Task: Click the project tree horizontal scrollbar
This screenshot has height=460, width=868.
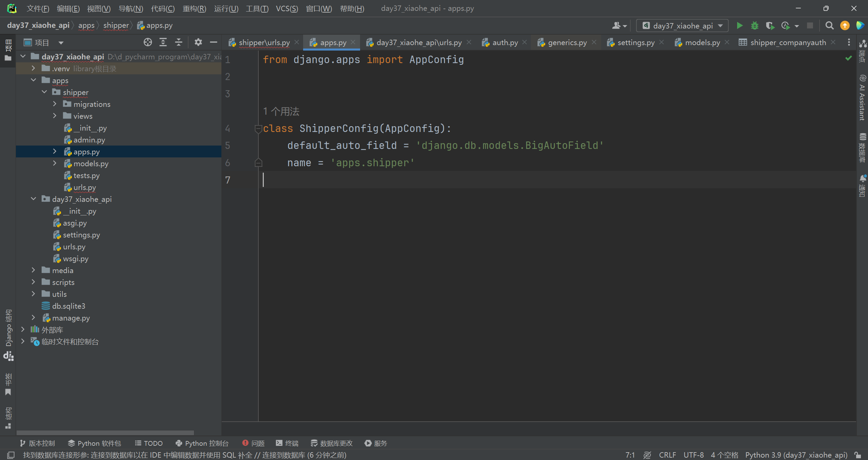Action: tap(105, 433)
